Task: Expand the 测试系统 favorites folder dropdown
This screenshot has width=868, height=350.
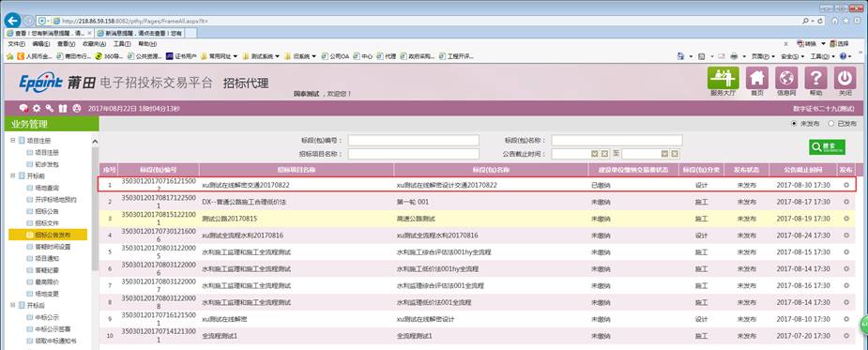Action: tap(278, 56)
